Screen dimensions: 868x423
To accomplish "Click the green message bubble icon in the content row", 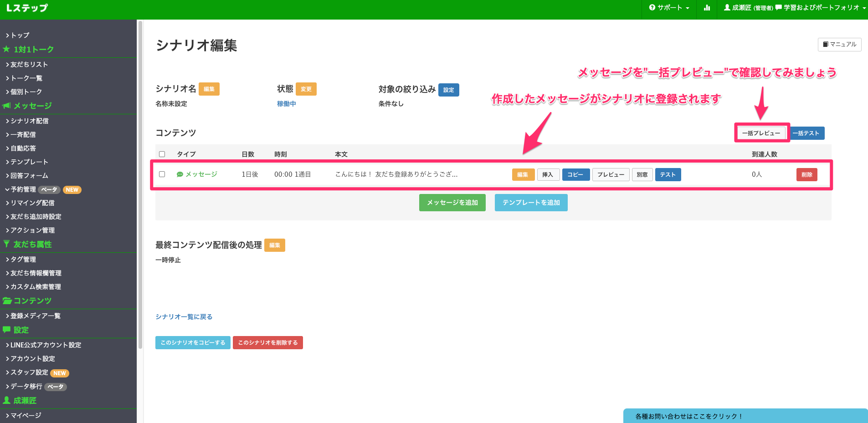I will 180,174.
